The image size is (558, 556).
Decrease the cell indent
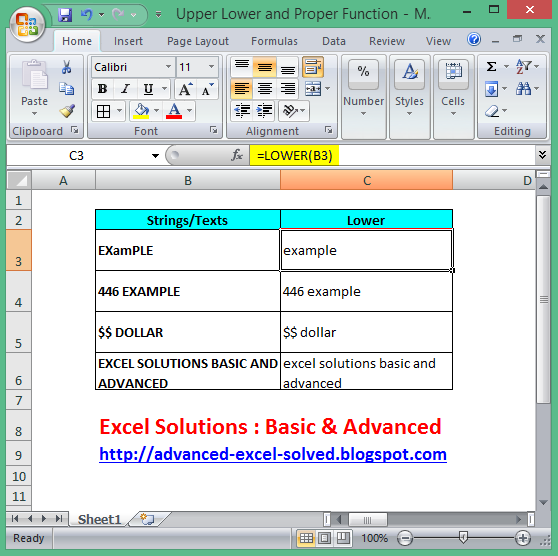(x=242, y=111)
